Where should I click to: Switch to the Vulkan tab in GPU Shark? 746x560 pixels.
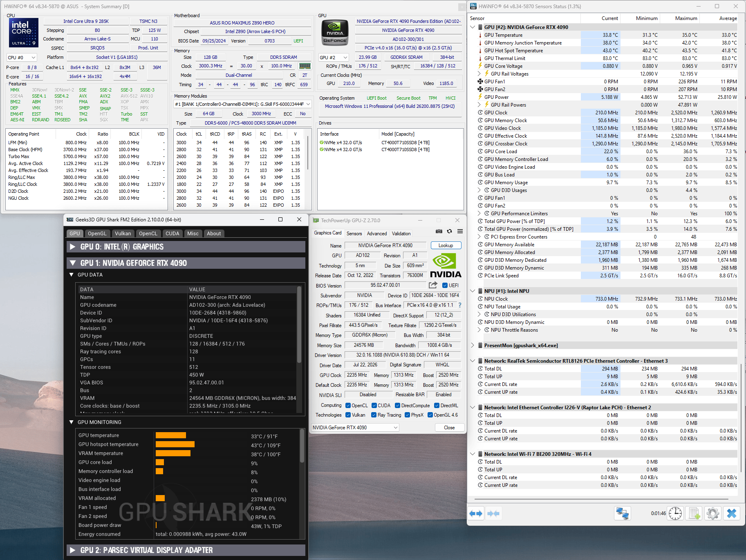123,234
